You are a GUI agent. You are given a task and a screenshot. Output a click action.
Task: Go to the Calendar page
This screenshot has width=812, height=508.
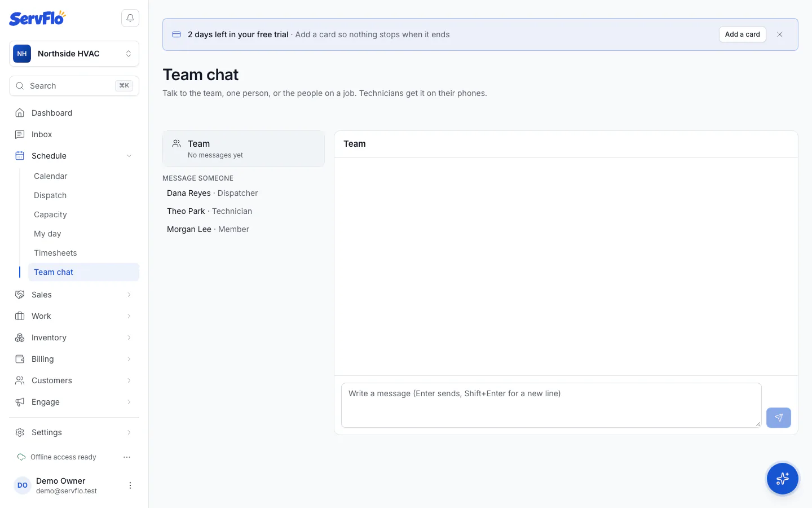coord(83,176)
